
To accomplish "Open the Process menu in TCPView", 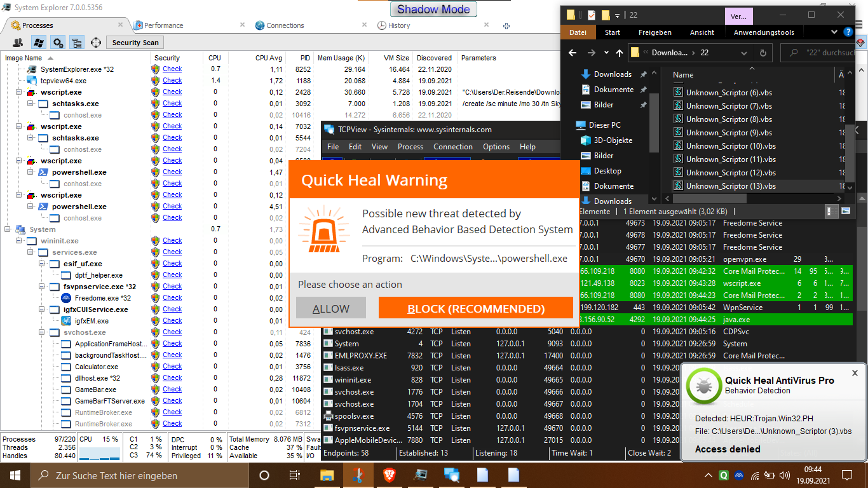I will point(410,147).
